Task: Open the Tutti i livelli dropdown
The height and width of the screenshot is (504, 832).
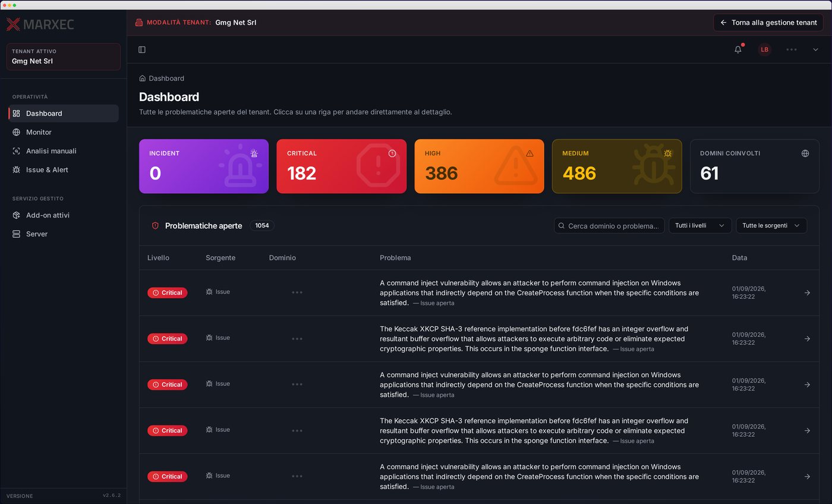Action: pos(700,226)
